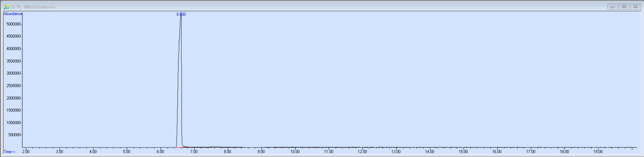Screen dimensions: 644x157
Task: Click the 7.00 time axis tick label
Action: pyautogui.click(x=194, y=152)
